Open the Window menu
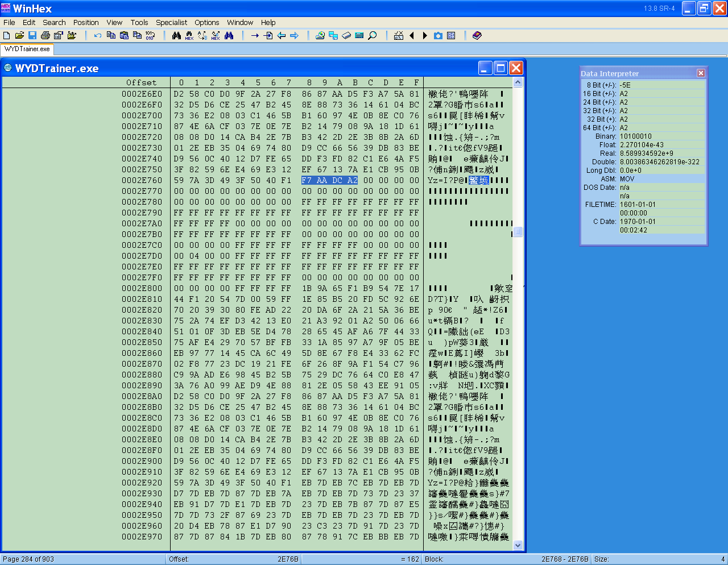728x565 pixels. click(240, 22)
